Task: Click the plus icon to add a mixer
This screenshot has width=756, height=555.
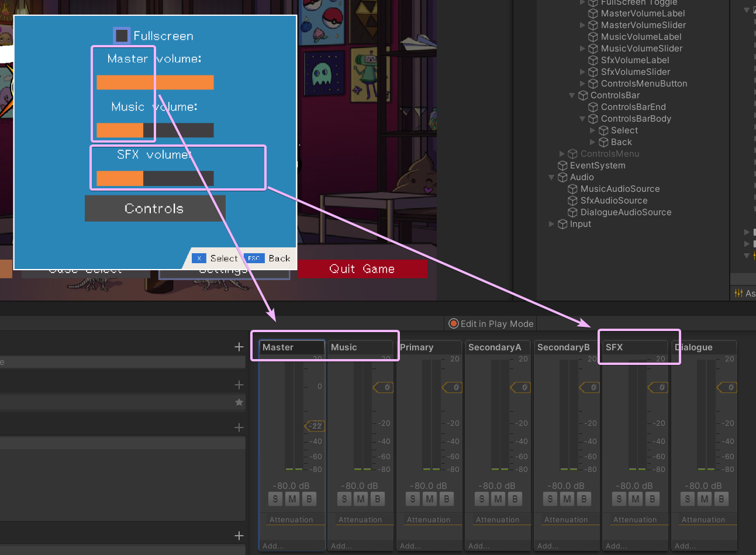Action: tap(239, 346)
